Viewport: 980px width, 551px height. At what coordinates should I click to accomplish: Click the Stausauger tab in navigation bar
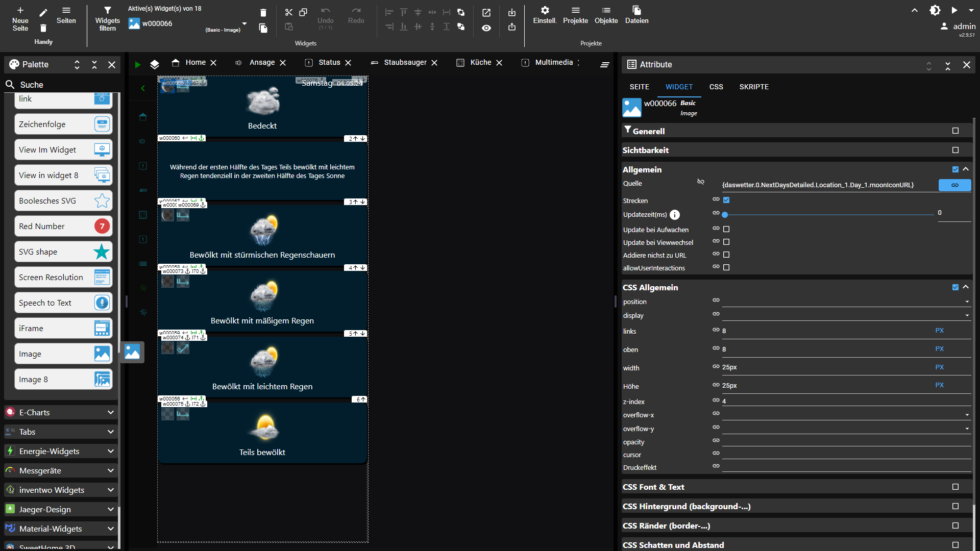pos(405,62)
